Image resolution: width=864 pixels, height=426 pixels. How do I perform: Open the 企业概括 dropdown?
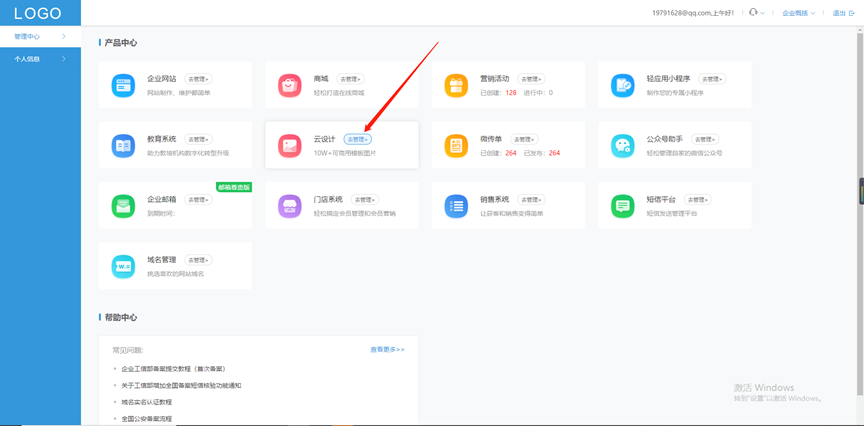point(798,13)
